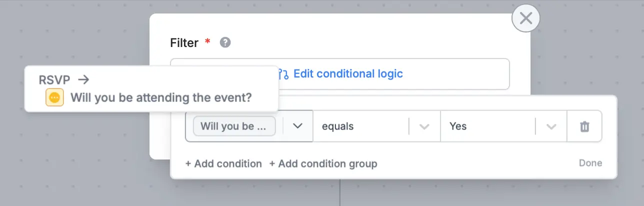This screenshot has width=644, height=206.
Task: Close the Filter dialog with the X button
Action: 526,18
